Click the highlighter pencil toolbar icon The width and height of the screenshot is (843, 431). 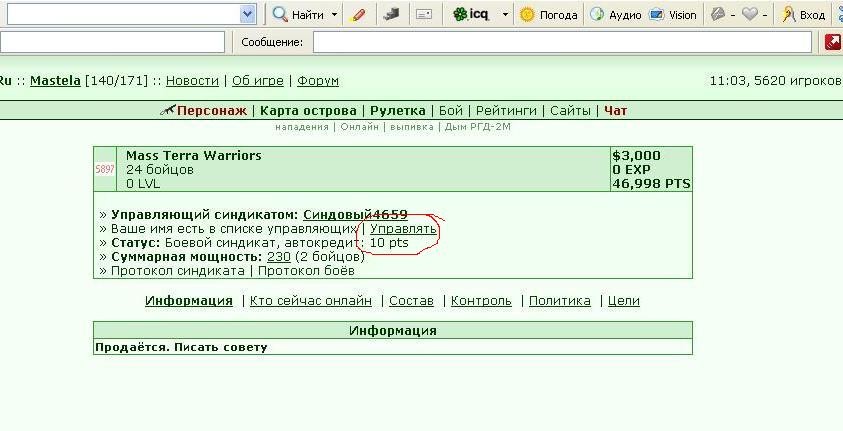click(x=357, y=15)
